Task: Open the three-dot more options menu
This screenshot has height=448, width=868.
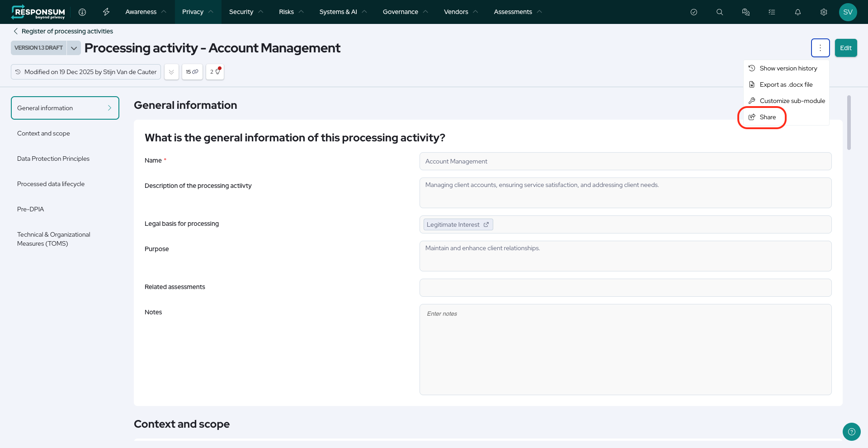Action: (820, 48)
